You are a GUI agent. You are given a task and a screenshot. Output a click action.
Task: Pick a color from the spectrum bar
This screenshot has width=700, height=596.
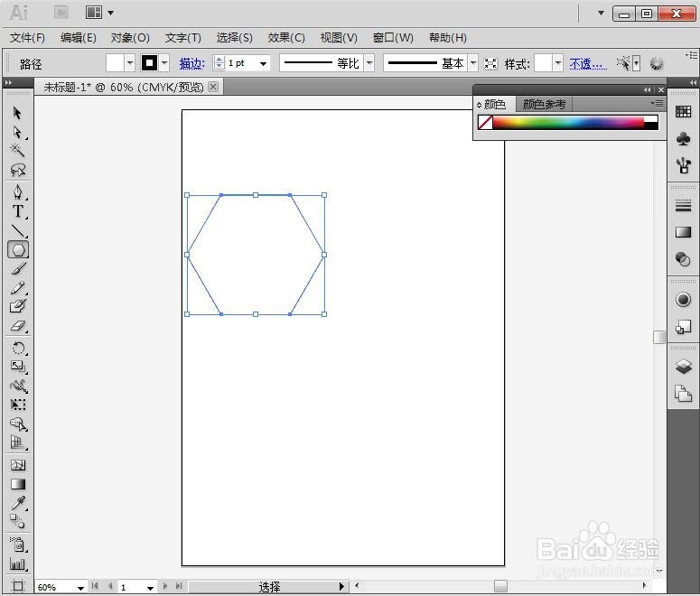(568, 122)
